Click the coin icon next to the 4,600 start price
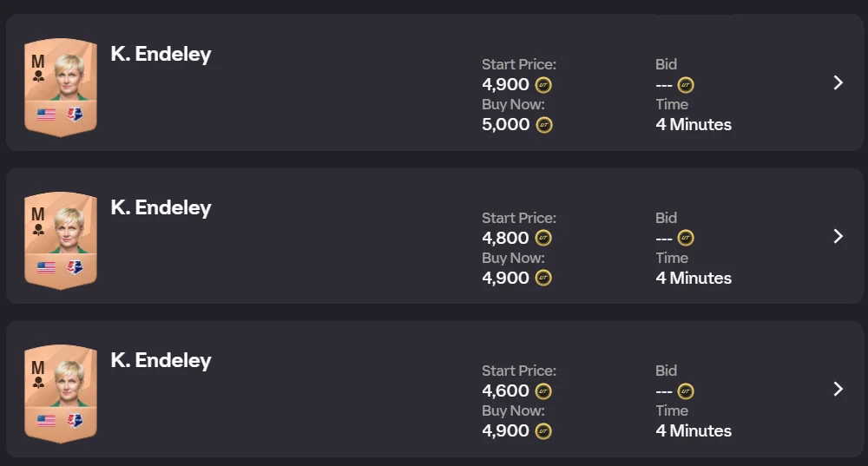The width and height of the screenshot is (868, 466). pos(544,391)
